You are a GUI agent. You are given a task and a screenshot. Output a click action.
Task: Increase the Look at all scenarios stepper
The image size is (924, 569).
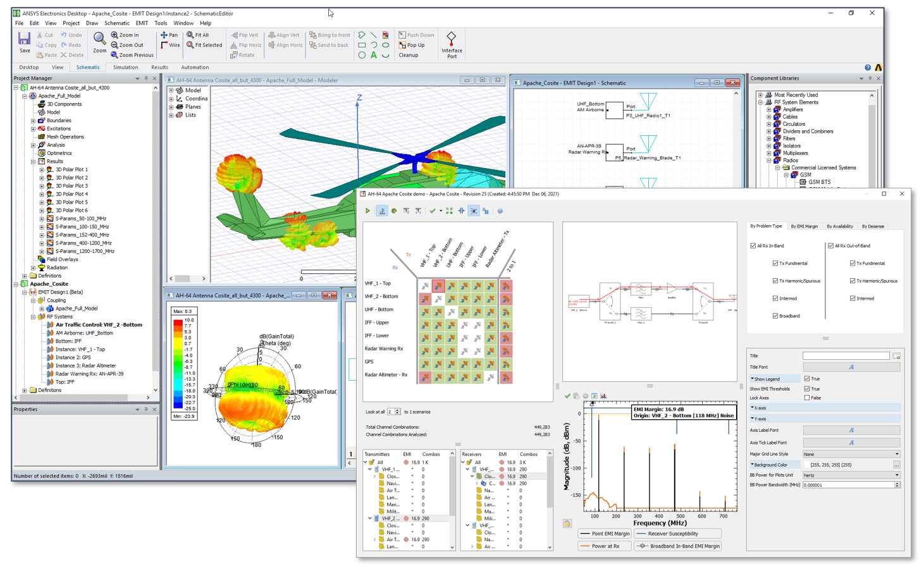(397, 410)
